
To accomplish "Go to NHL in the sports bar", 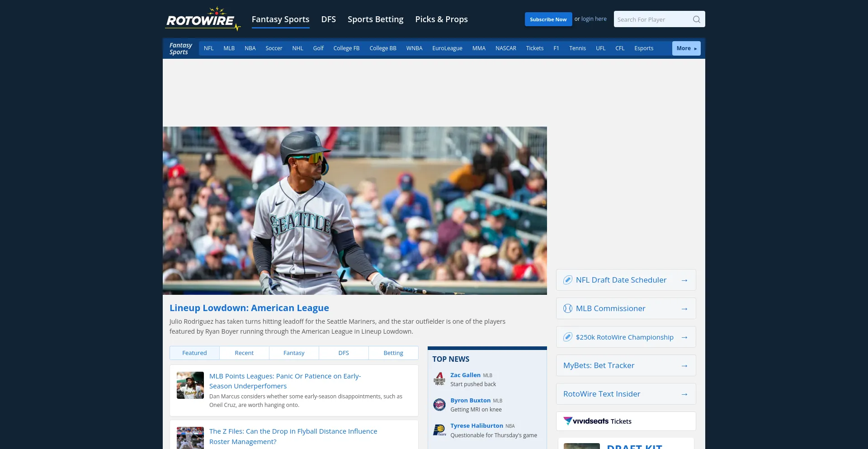I will [297, 48].
